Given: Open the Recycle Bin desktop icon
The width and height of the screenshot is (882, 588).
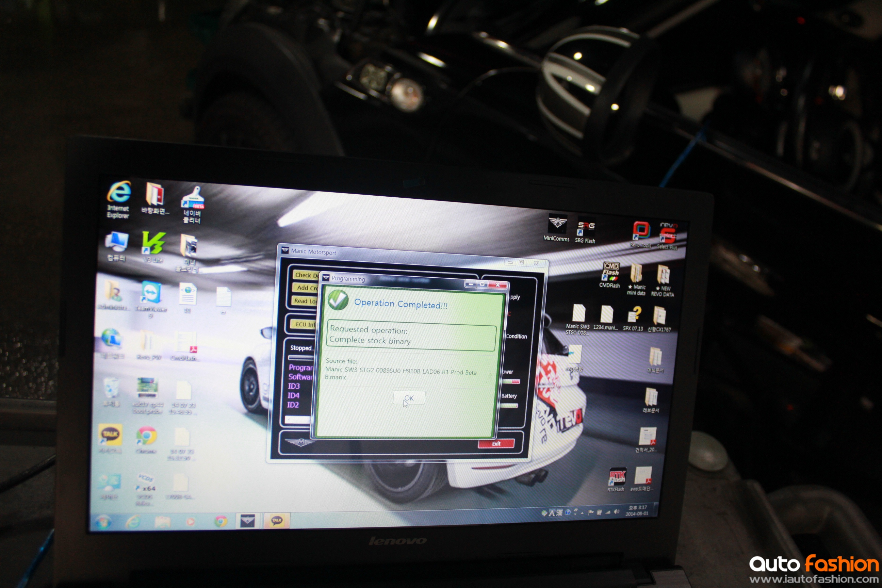Looking at the screenshot, I should pyautogui.click(x=111, y=392).
